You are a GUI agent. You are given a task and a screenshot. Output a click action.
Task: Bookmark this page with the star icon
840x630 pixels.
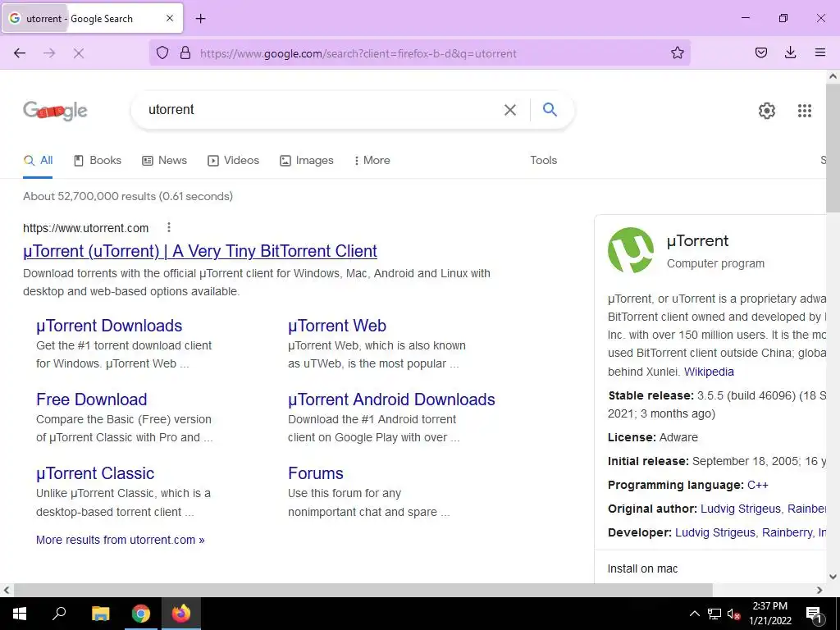coord(677,52)
